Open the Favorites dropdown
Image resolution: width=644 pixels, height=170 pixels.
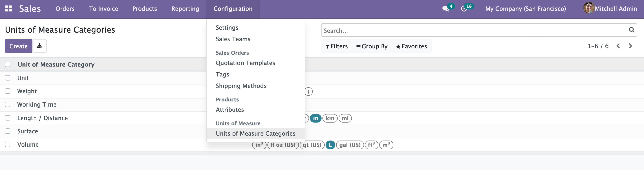coord(411,46)
